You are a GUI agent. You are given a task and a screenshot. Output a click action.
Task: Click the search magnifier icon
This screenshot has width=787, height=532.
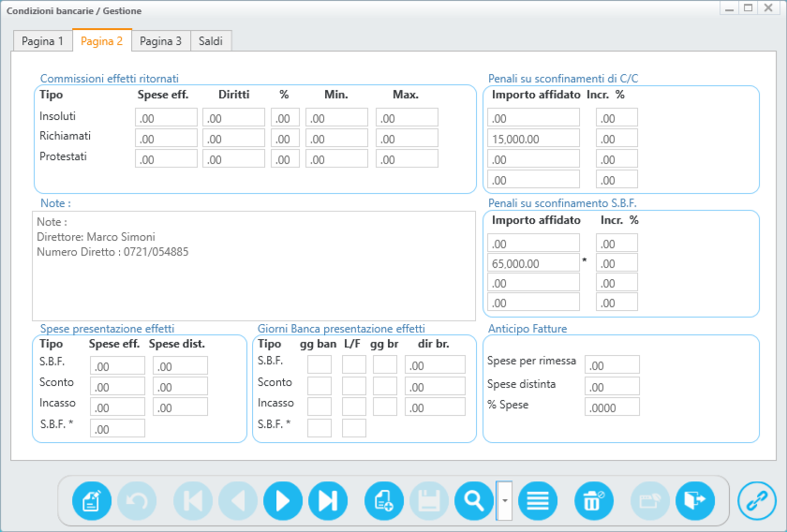coord(474,500)
